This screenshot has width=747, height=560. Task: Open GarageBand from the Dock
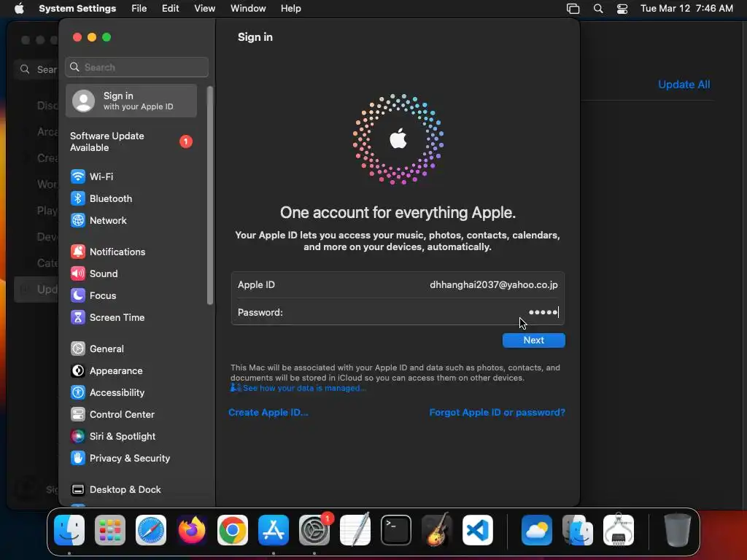pos(437,530)
